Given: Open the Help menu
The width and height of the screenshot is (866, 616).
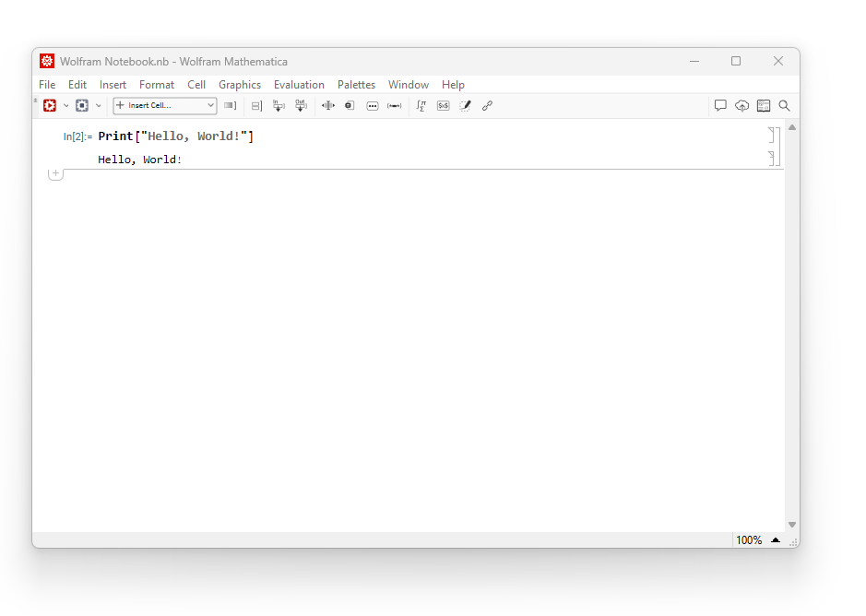Looking at the screenshot, I should point(453,85).
